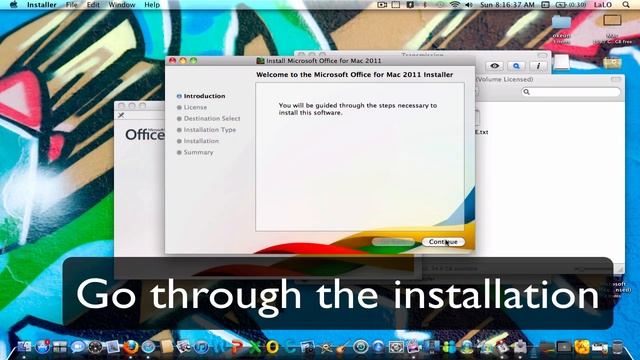Open the File menu
The image size is (640, 360).
click(71, 5)
